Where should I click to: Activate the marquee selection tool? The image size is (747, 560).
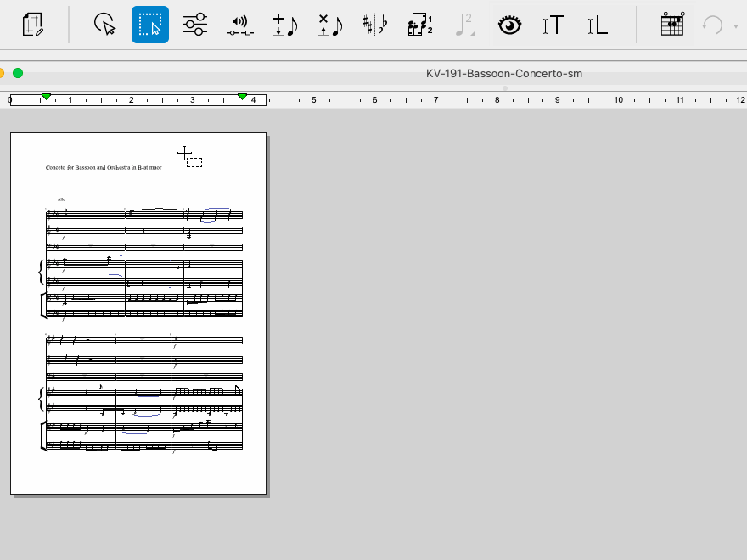click(x=150, y=25)
